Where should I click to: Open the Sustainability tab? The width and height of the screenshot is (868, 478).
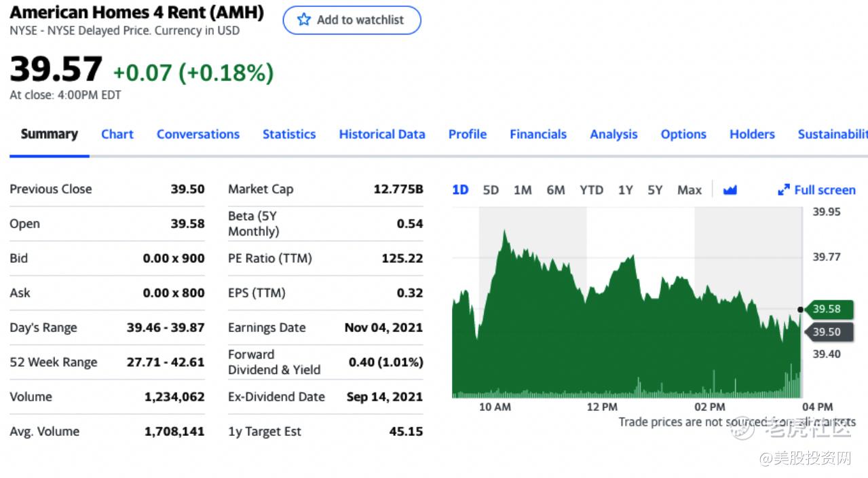(833, 134)
